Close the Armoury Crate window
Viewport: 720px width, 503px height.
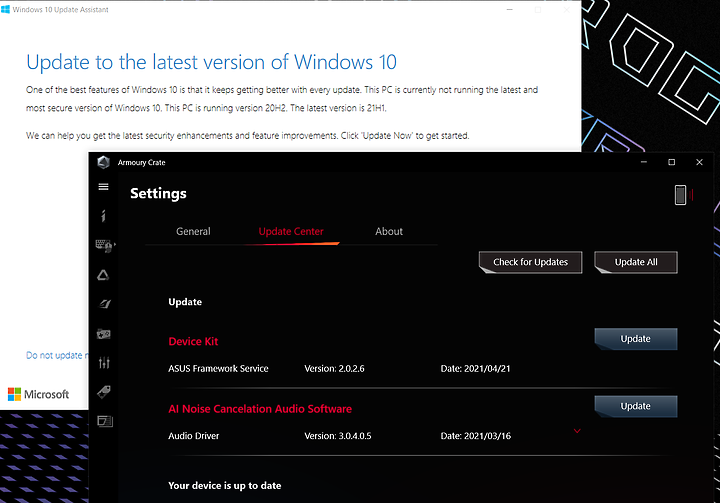pos(699,162)
